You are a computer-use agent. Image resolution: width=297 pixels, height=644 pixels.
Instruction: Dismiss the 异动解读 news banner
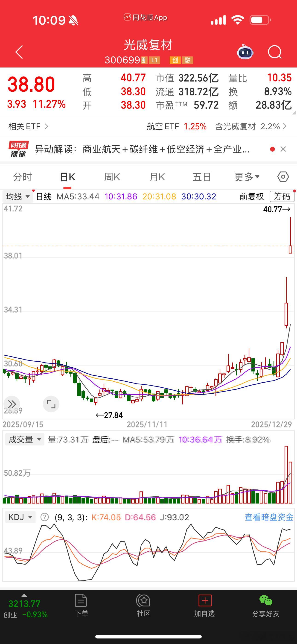(283, 149)
